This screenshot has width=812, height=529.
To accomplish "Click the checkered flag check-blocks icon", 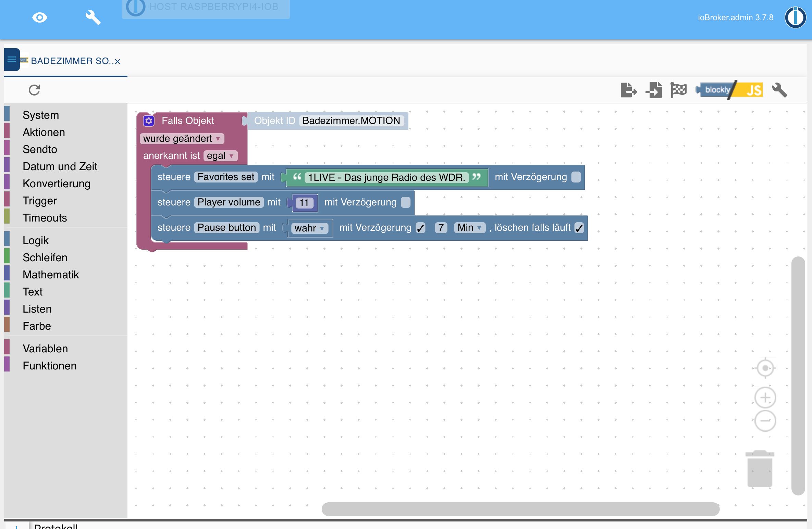I will pyautogui.click(x=678, y=90).
